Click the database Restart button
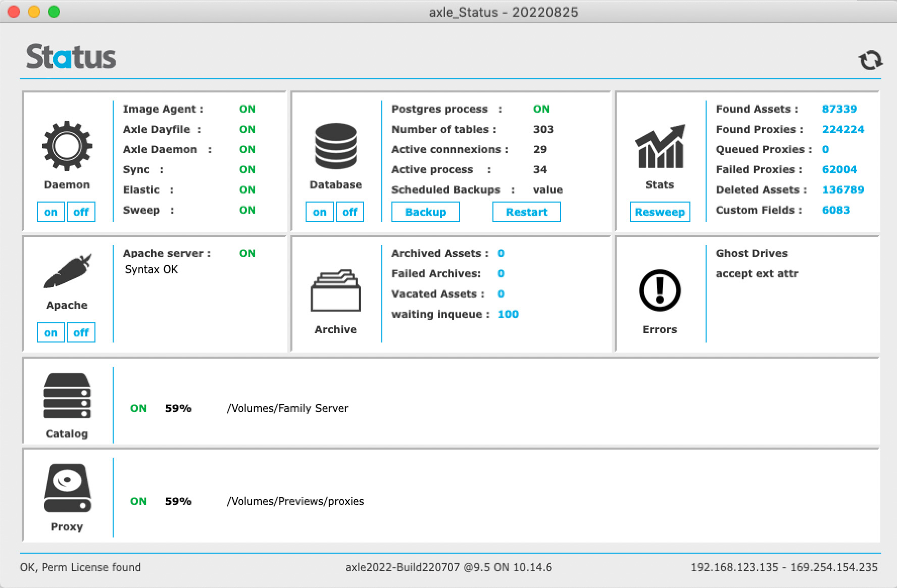This screenshot has height=588, width=897. point(527,212)
